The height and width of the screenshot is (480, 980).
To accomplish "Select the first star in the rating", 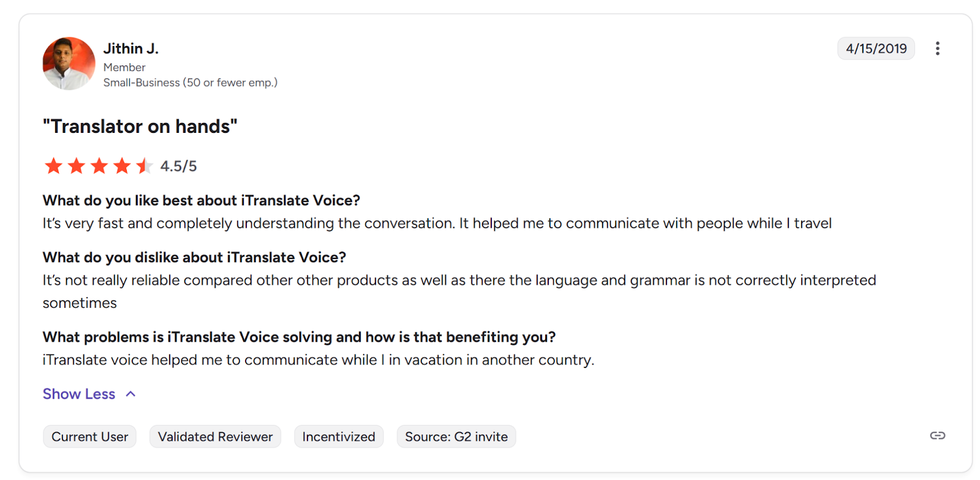I will pos(53,165).
